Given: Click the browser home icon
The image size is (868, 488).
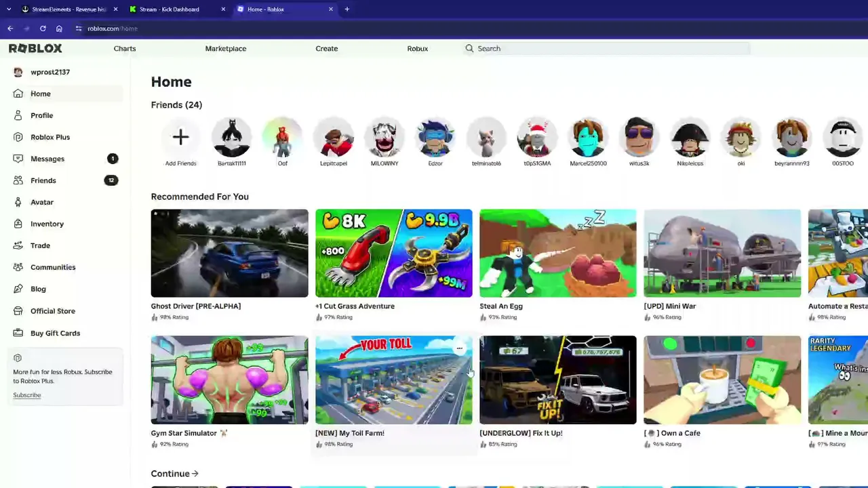Looking at the screenshot, I should (x=59, y=28).
